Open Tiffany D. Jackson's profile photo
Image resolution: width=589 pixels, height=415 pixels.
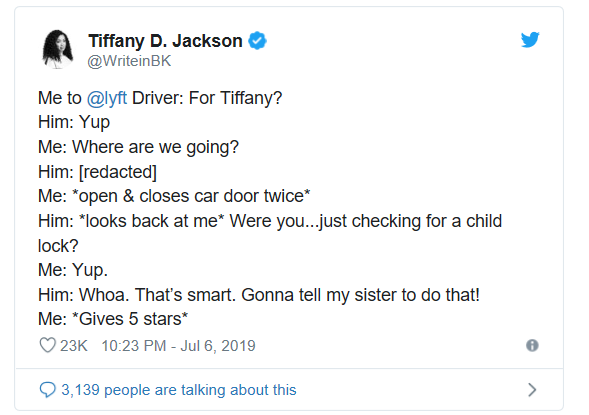pyautogui.click(x=57, y=49)
